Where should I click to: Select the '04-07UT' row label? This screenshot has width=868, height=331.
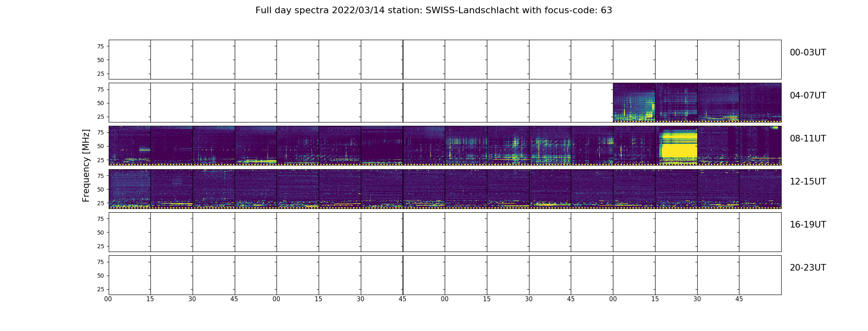click(x=808, y=96)
